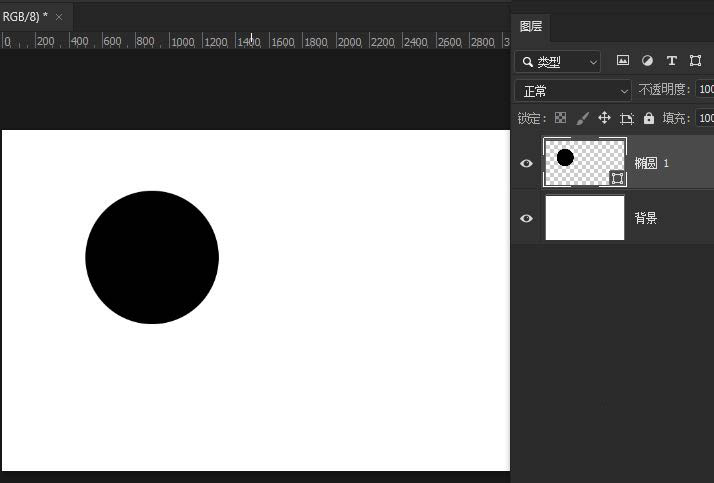Filter layers by pixel image icon
This screenshot has height=483, width=714.
(x=623, y=61)
